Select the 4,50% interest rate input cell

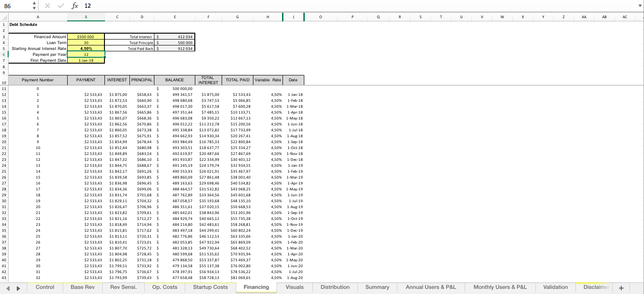click(x=86, y=49)
